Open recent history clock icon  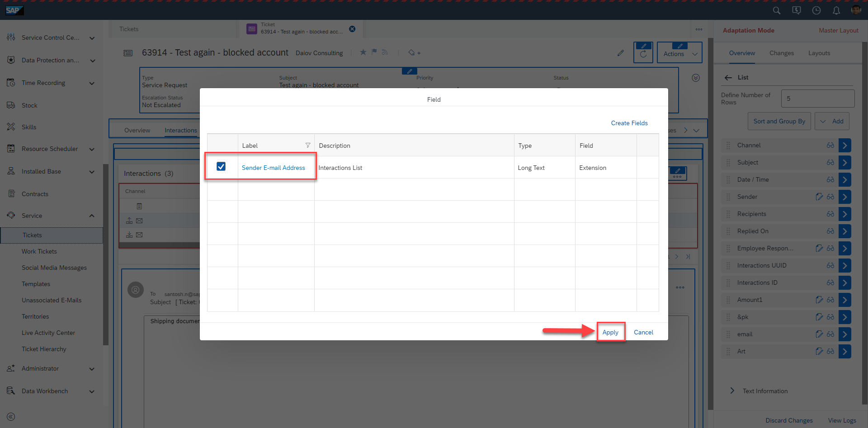816,10
